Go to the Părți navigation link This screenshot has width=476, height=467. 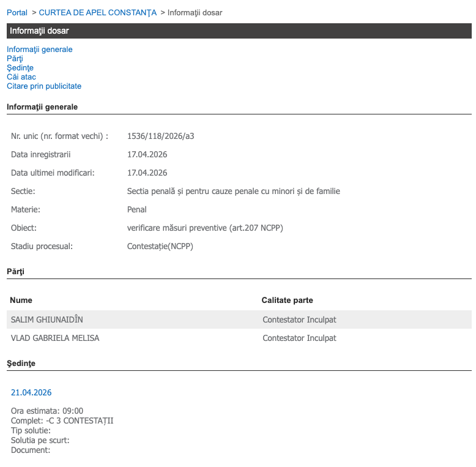(x=15, y=58)
